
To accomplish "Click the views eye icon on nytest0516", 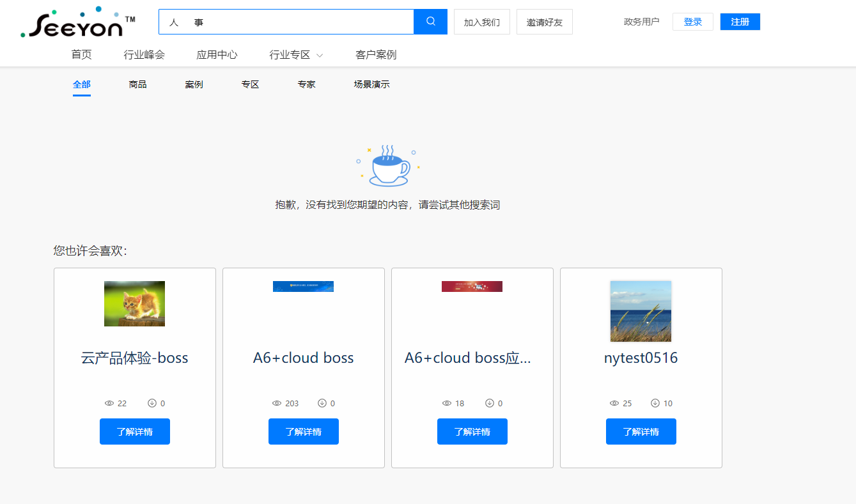I will [x=614, y=404].
